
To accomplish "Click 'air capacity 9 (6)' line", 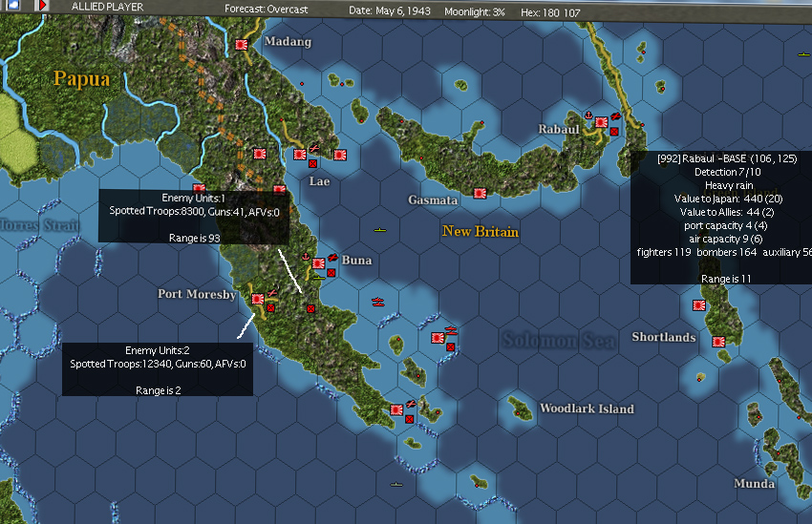I will click(725, 239).
